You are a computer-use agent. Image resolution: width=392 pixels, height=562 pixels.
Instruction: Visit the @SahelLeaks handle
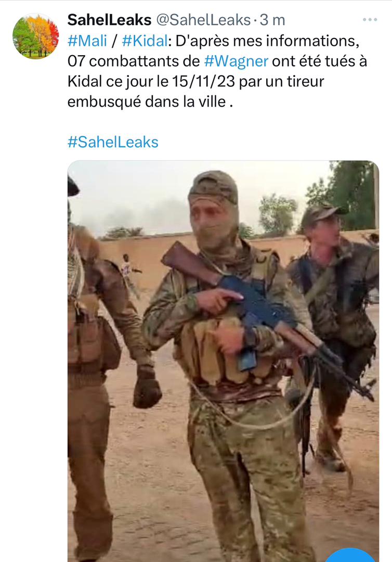(203, 20)
